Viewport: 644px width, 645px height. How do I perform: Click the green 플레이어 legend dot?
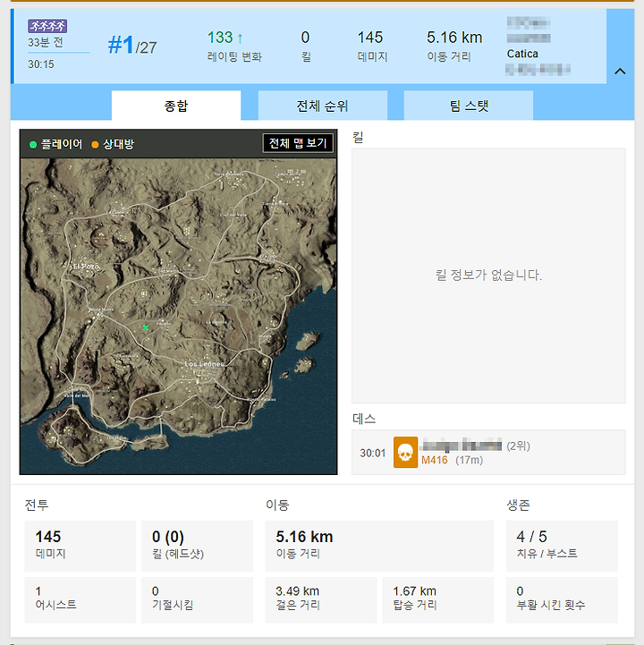tap(33, 144)
